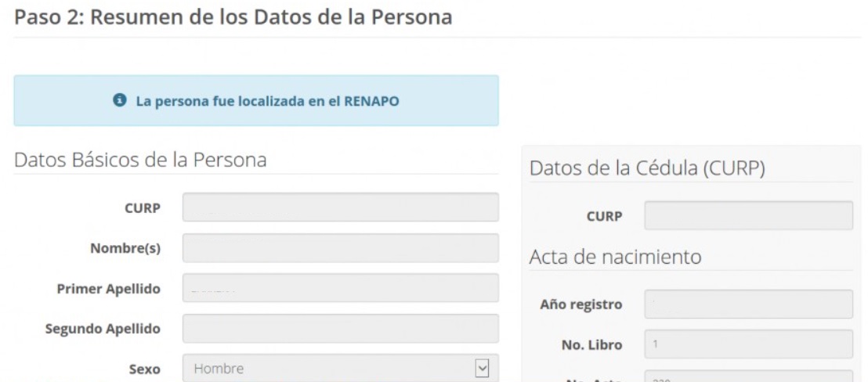Click the Sexo label
This screenshot has height=382, width=868.
[144, 369]
